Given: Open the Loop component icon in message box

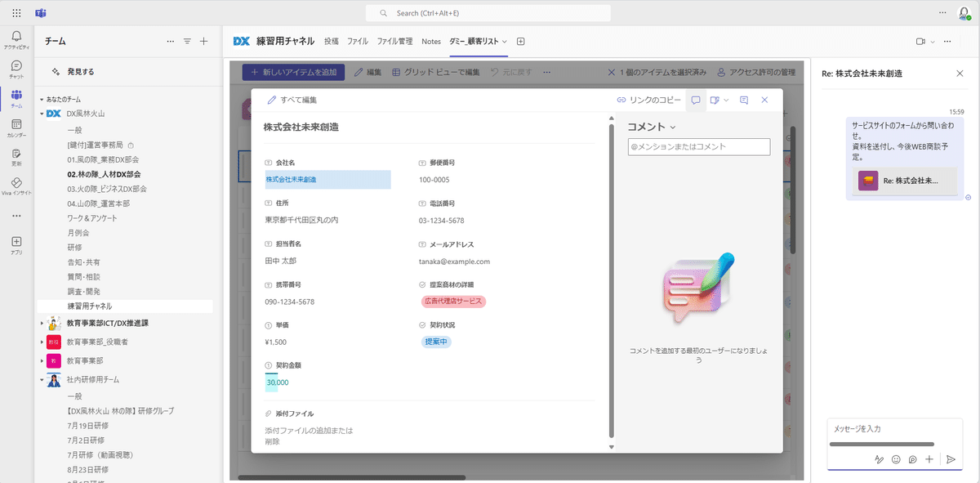Looking at the screenshot, I should 912,459.
